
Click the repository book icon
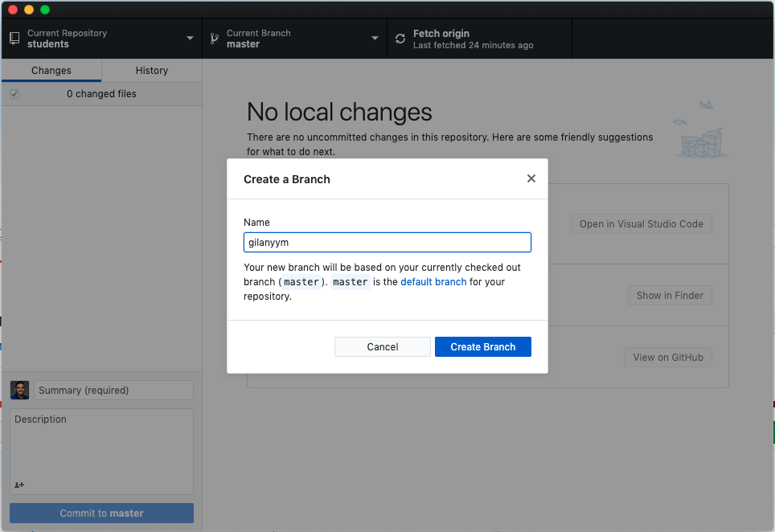pos(14,38)
